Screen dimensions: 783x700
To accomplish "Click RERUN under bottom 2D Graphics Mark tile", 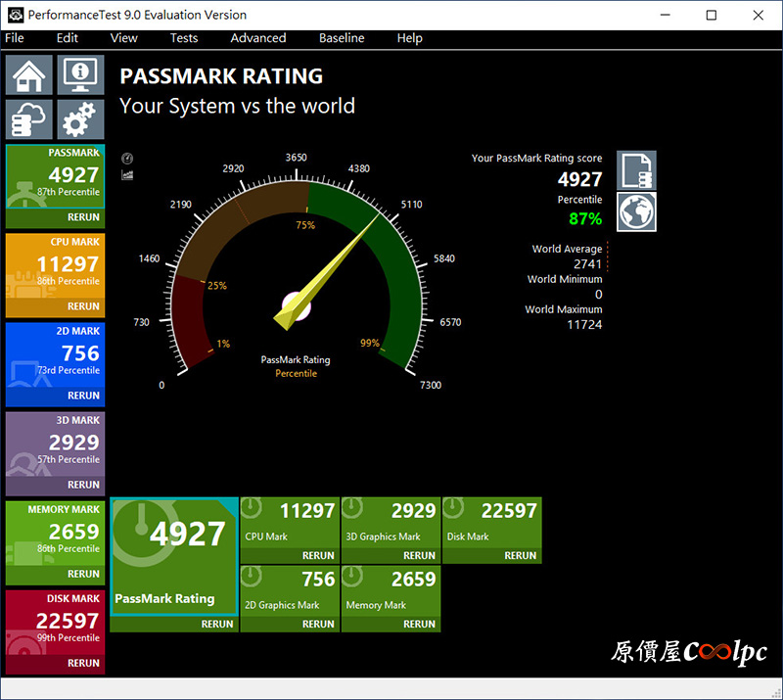I will click(318, 624).
